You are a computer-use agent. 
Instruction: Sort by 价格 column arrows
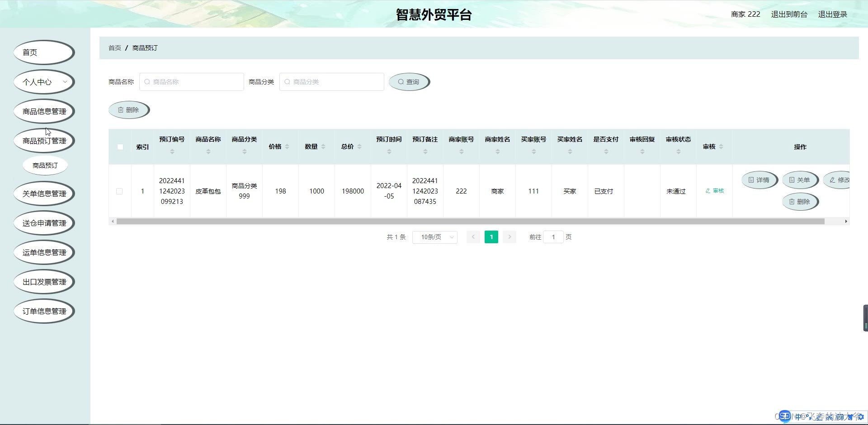click(x=287, y=146)
